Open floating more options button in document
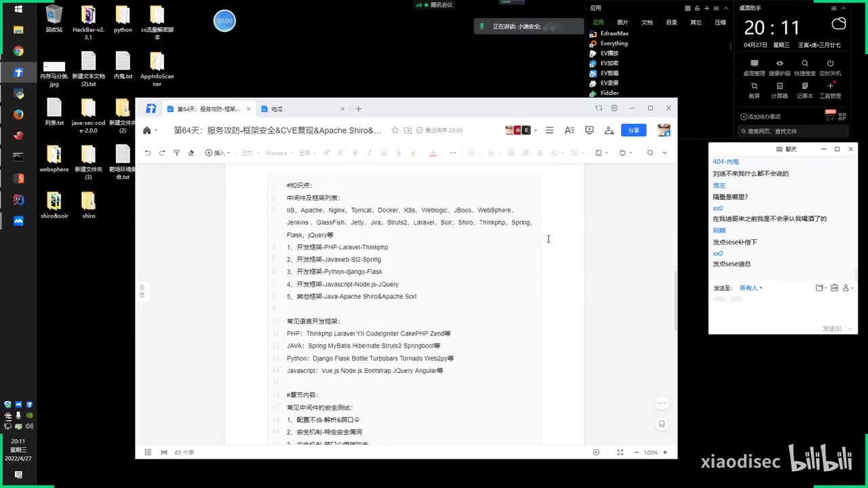Image resolution: width=868 pixels, height=488 pixels. (662, 403)
